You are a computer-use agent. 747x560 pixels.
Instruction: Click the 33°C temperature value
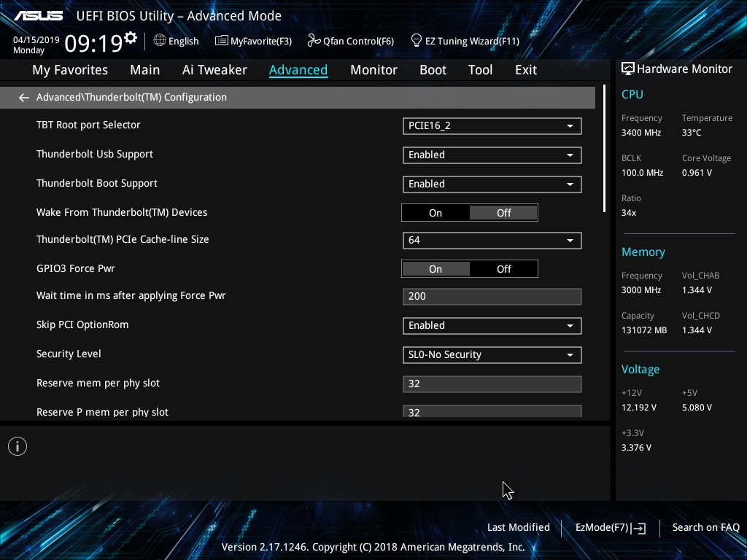coord(692,133)
